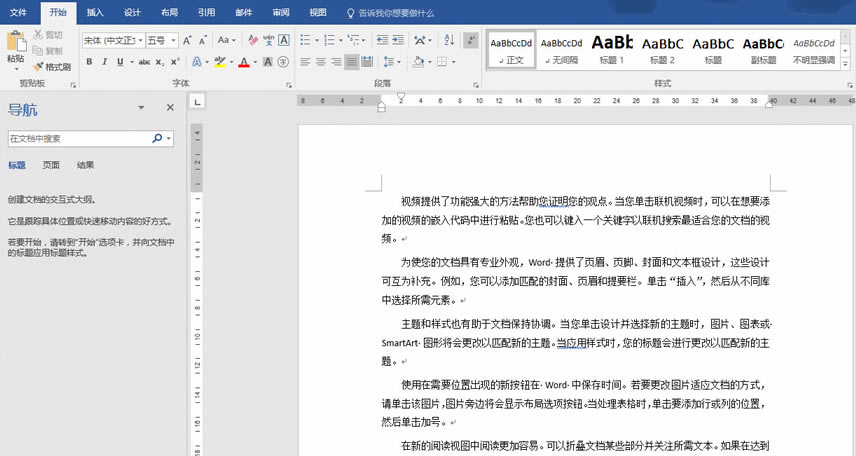Apply character shading with the gray A icon
Viewport: 856px width, 456px height.
[268, 62]
